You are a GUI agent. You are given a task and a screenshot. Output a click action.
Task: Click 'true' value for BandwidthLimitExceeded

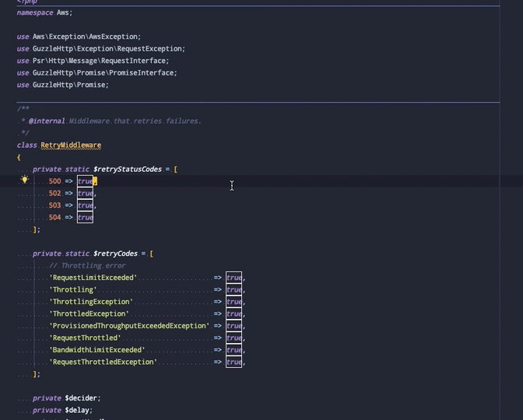pos(233,350)
